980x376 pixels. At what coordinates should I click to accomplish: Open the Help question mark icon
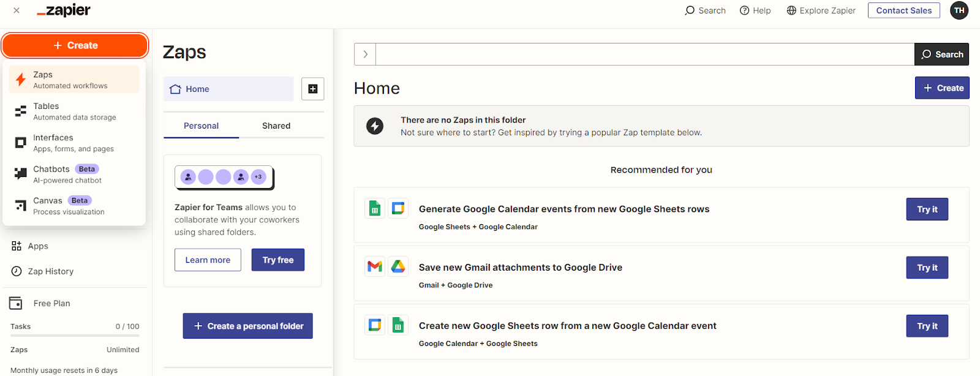pyautogui.click(x=745, y=10)
